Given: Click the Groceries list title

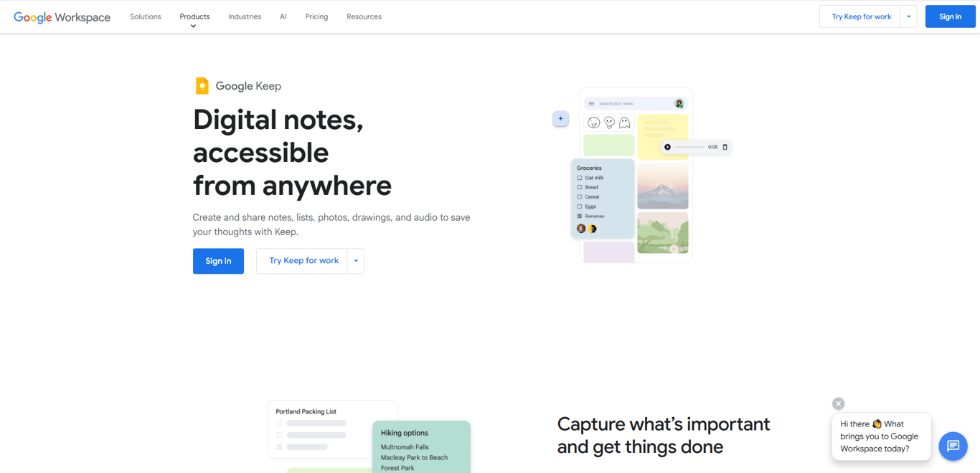Looking at the screenshot, I should [x=589, y=168].
